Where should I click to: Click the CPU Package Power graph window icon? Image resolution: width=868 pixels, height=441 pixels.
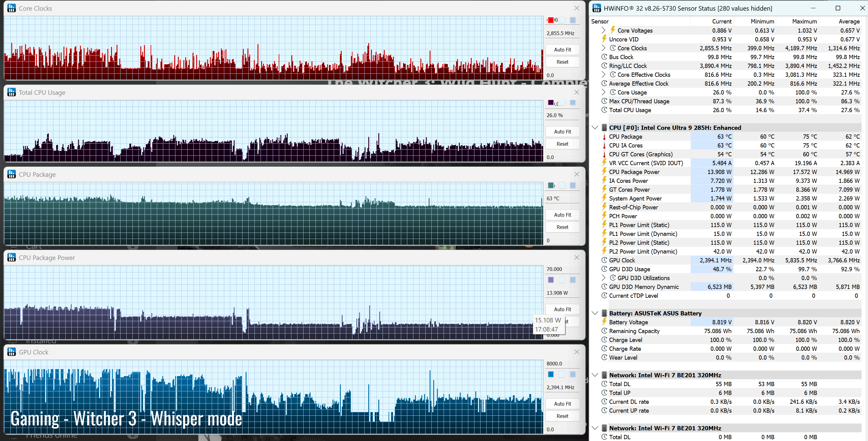(x=12, y=258)
